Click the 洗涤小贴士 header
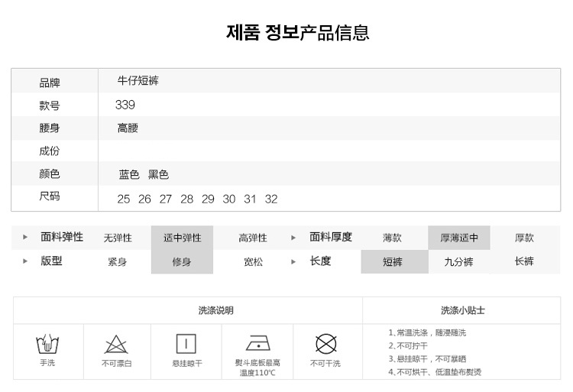 point(463,310)
